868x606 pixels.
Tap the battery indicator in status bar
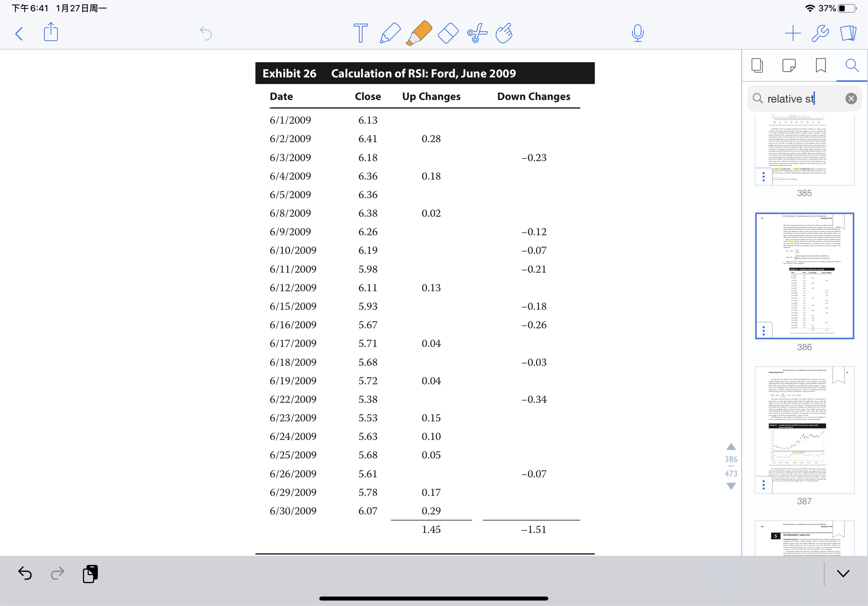[x=847, y=8]
